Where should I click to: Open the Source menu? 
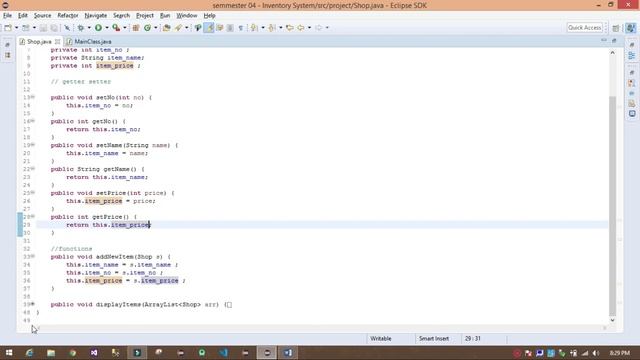tap(42, 16)
